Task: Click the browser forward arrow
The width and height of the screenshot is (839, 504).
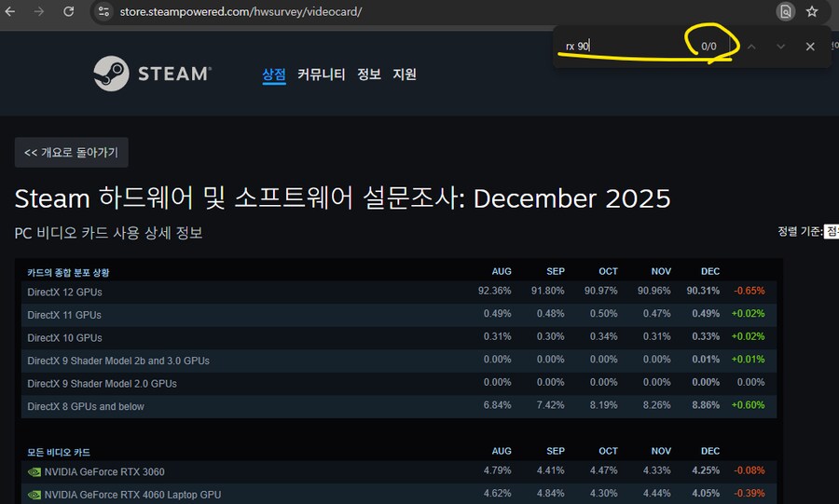Action: 39,11
